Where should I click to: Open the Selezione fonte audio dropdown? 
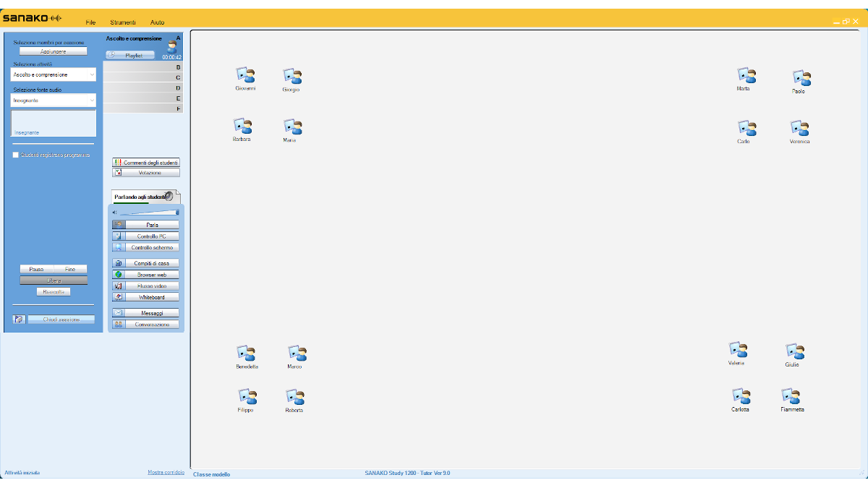(54, 100)
